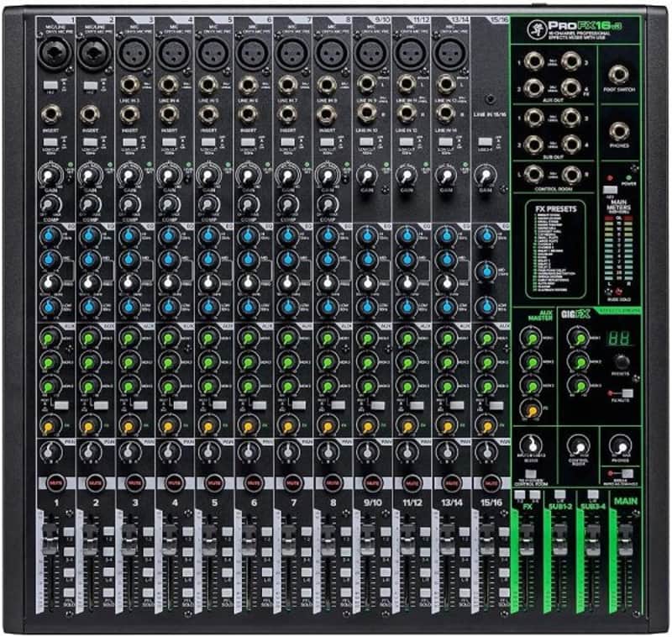Image resolution: width=672 pixels, height=637 pixels.
Task: Click the channel 1 fader
Action: pyautogui.click(x=50, y=538)
